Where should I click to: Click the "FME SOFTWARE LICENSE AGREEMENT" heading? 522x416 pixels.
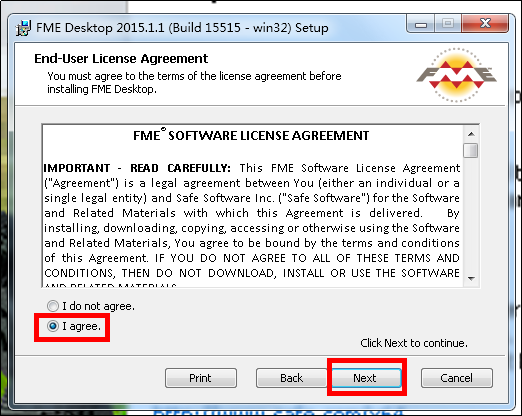(251, 135)
